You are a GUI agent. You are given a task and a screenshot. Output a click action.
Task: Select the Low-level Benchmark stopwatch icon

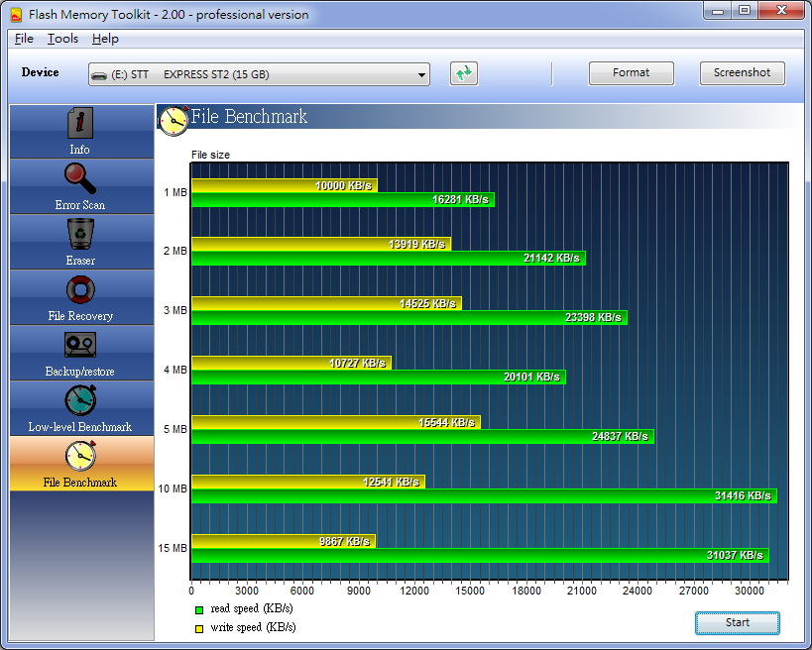click(x=80, y=400)
